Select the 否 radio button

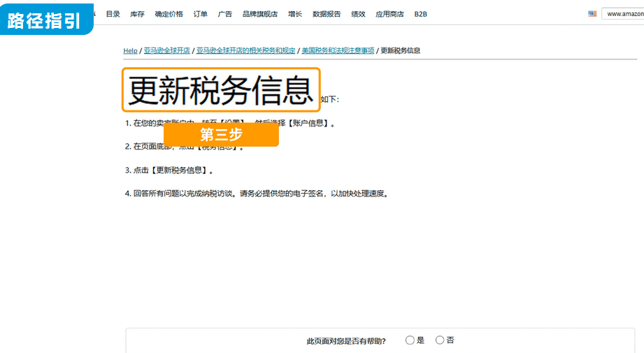[439, 340]
